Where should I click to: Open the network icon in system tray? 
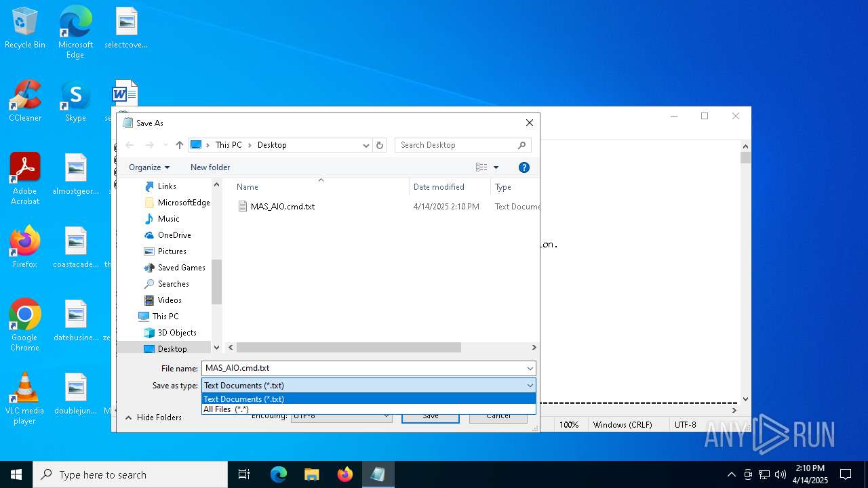pyautogui.click(x=764, y=474)
